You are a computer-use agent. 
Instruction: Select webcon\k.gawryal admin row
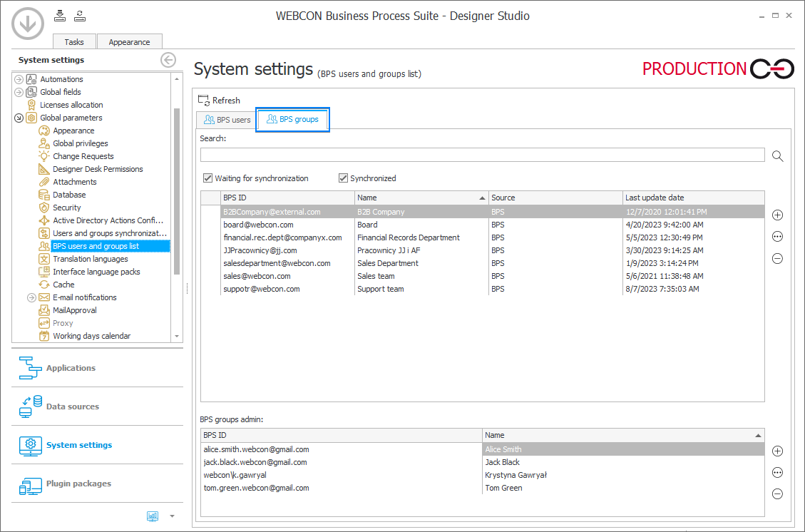483,475
